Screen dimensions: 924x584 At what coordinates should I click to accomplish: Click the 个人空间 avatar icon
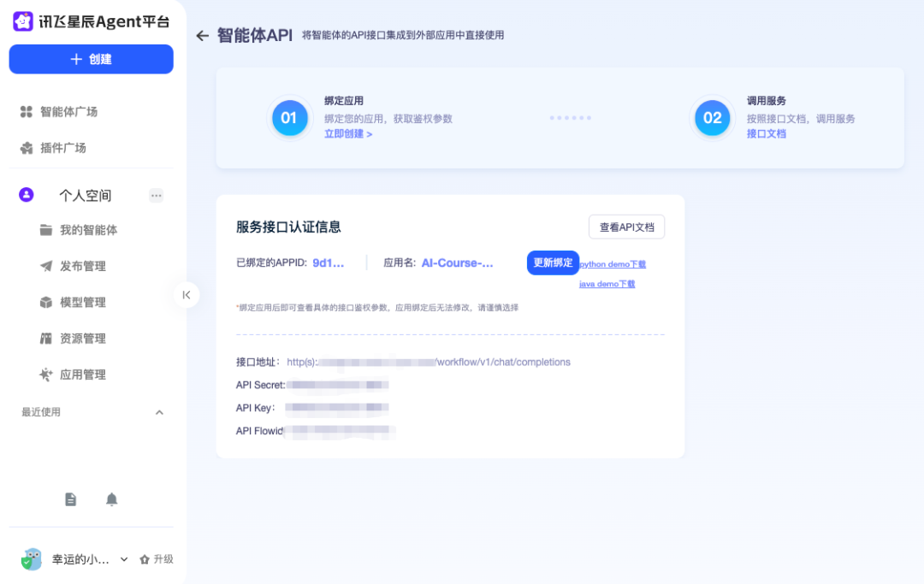[26, 195]
